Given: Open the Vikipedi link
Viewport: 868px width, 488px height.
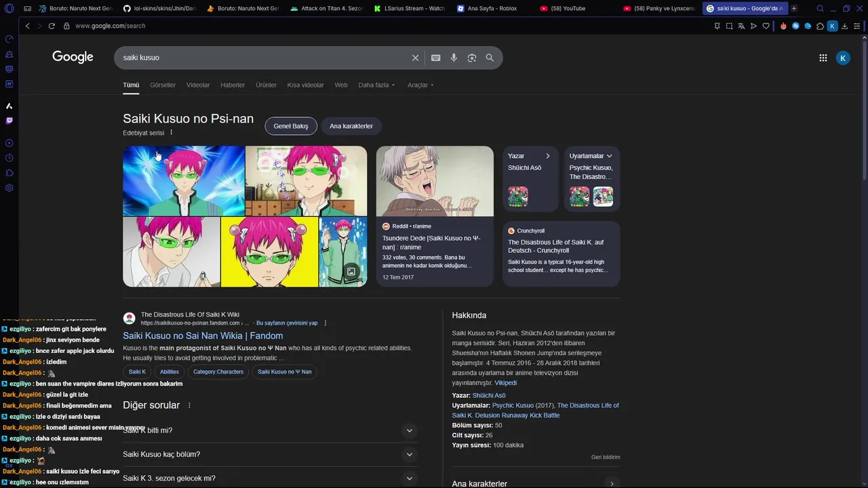Looking at the screenshot, I should coord(505,383).
